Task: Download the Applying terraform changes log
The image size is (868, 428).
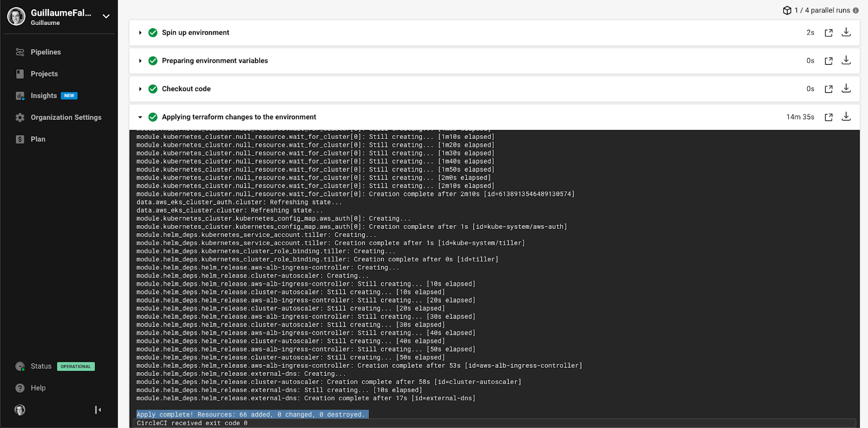Action: (846, 117)
